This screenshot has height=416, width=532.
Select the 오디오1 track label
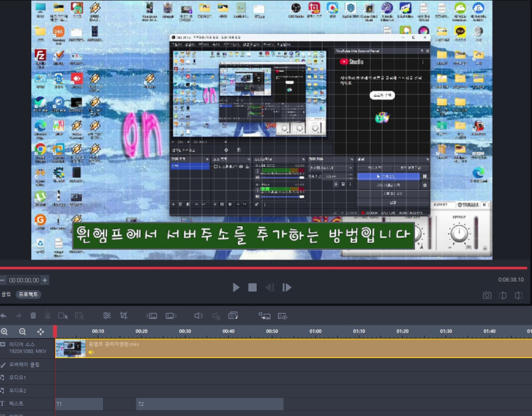17,377
